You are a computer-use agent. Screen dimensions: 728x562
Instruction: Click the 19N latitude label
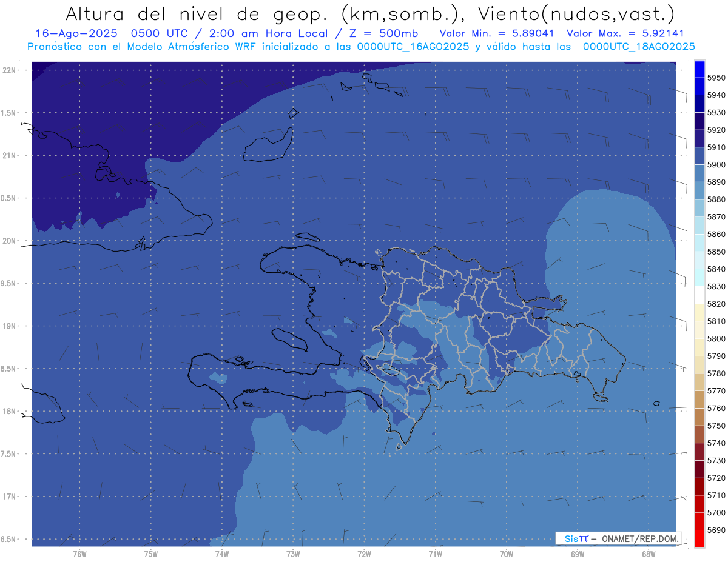pos(9,326)
